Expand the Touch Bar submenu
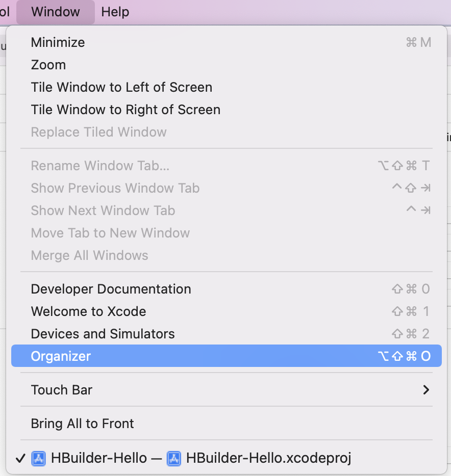The height and width of the screenshot is (476, 451). tap(227, 390)
